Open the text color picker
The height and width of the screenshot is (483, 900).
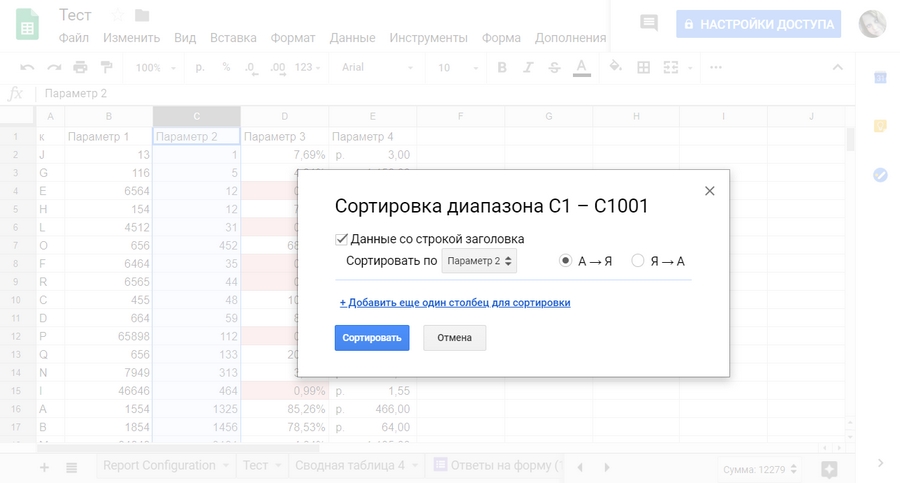pyautogui.click(x=581, y=67)
